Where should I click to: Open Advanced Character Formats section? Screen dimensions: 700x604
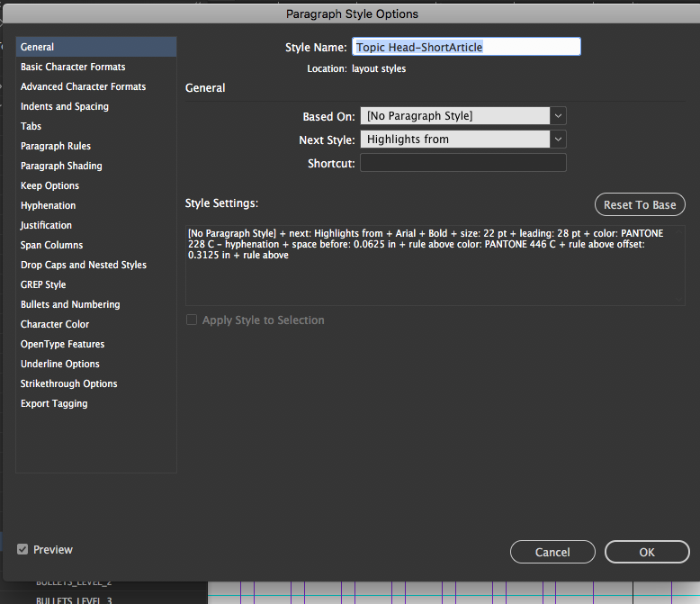click(x=96, y=86)
